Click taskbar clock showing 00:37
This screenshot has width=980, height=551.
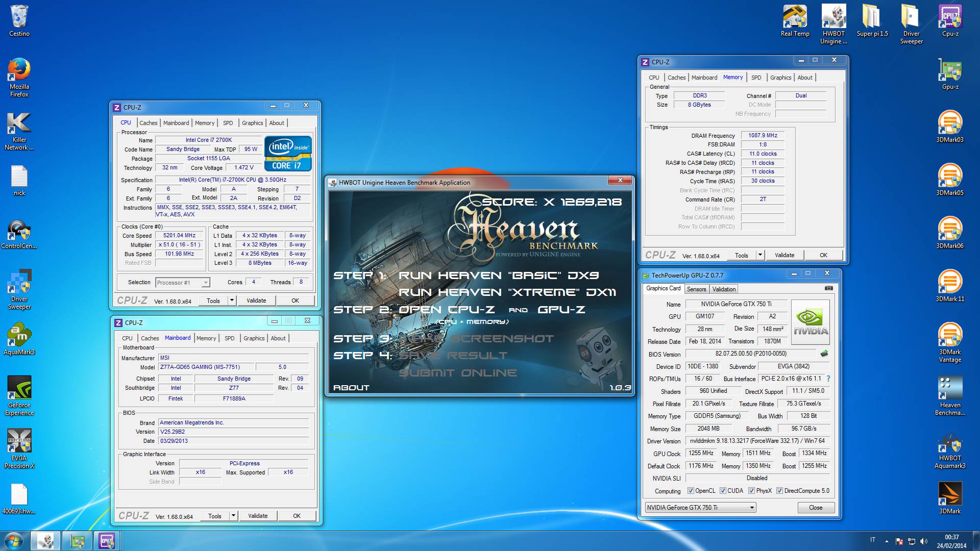point(951,541)
